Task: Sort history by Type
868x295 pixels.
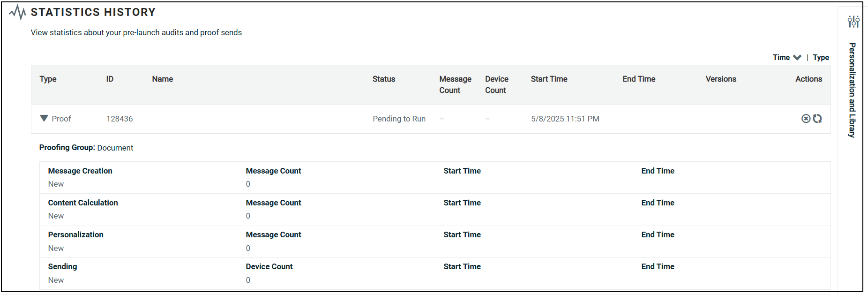Action: pyautogui.click(x=821, y=57)
